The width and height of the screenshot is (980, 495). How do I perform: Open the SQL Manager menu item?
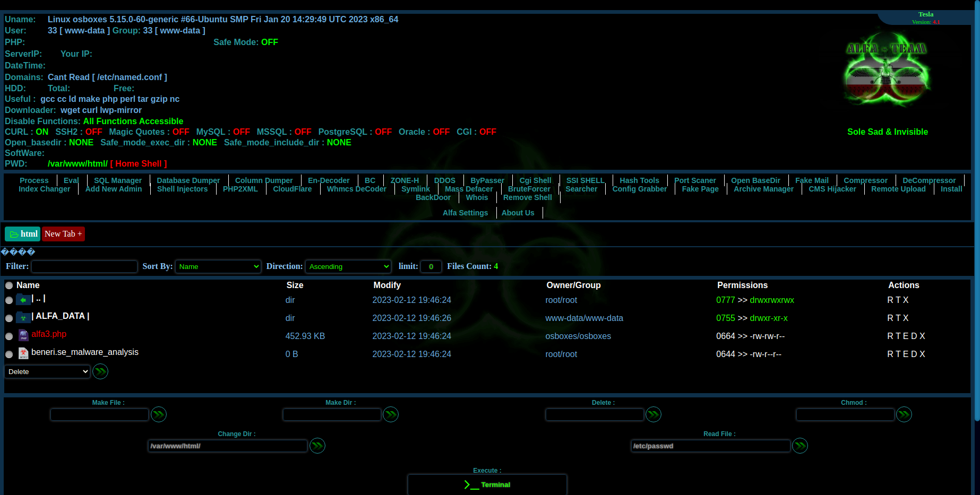[x=118, y=180]
